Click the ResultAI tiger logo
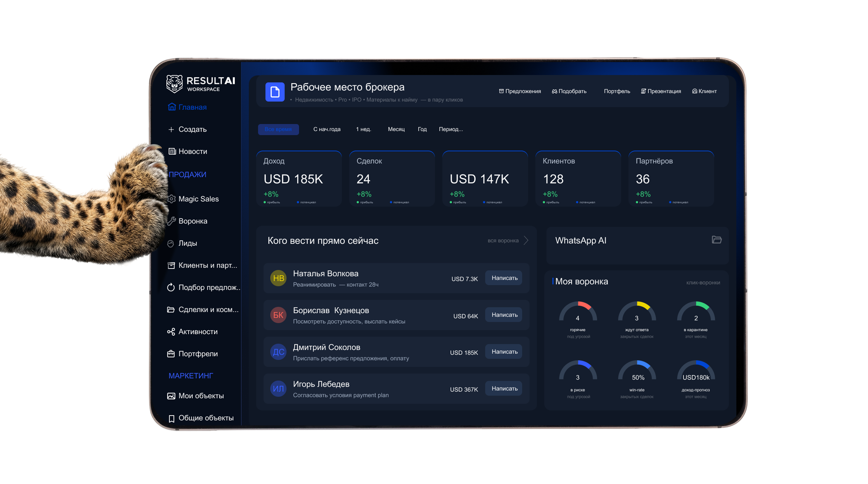This screenshot has width=868, height=484. (x=174, y=84)
